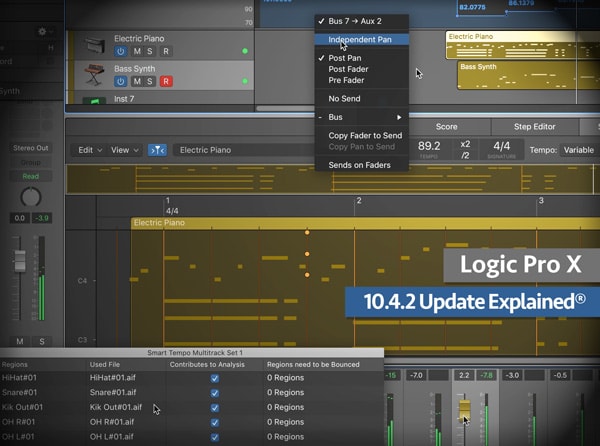Image resolution: width=600 pixels, height=446 pixels.
Task: Click the C4 piano roll key label
Action: coord(82,281)
